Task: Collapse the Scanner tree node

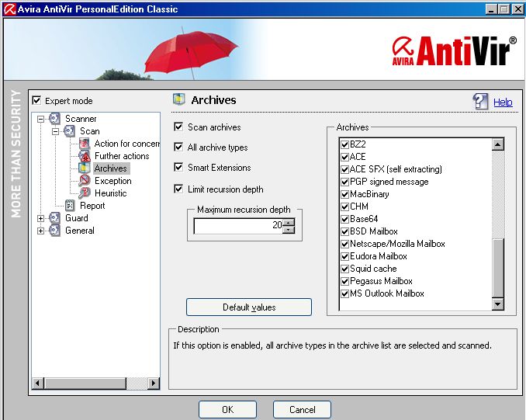Action: (x=40, y=119)
